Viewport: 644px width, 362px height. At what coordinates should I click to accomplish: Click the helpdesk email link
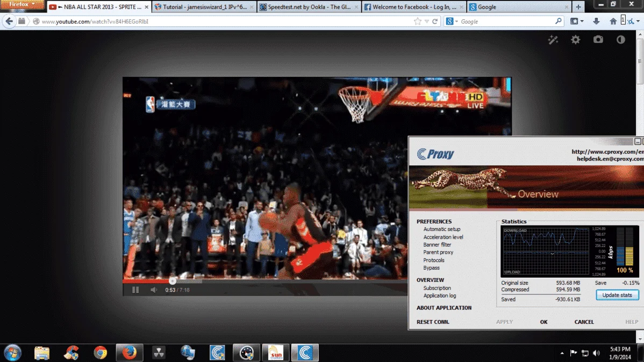[x=610, y=159]
